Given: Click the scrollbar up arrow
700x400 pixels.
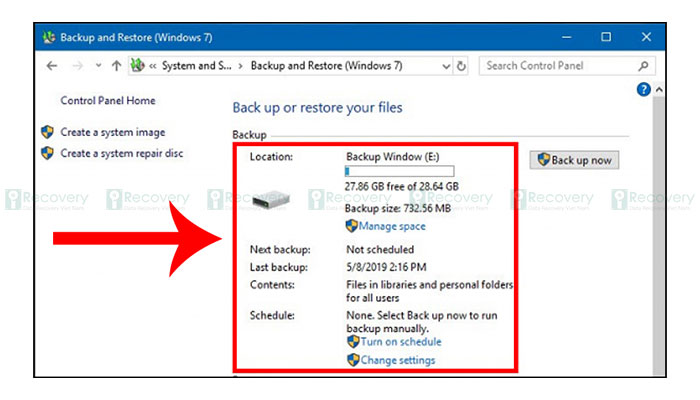Looking at the screenshot, I should [659, 90].
